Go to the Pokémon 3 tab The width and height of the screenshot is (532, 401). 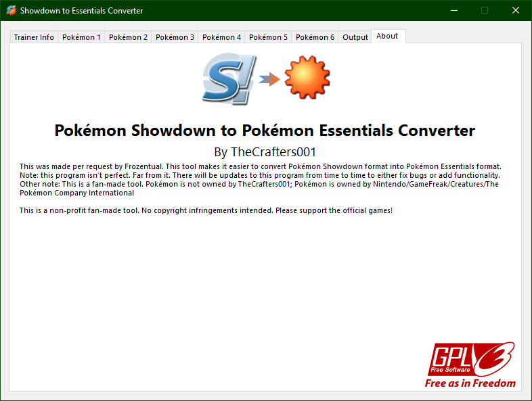point(175,37)
